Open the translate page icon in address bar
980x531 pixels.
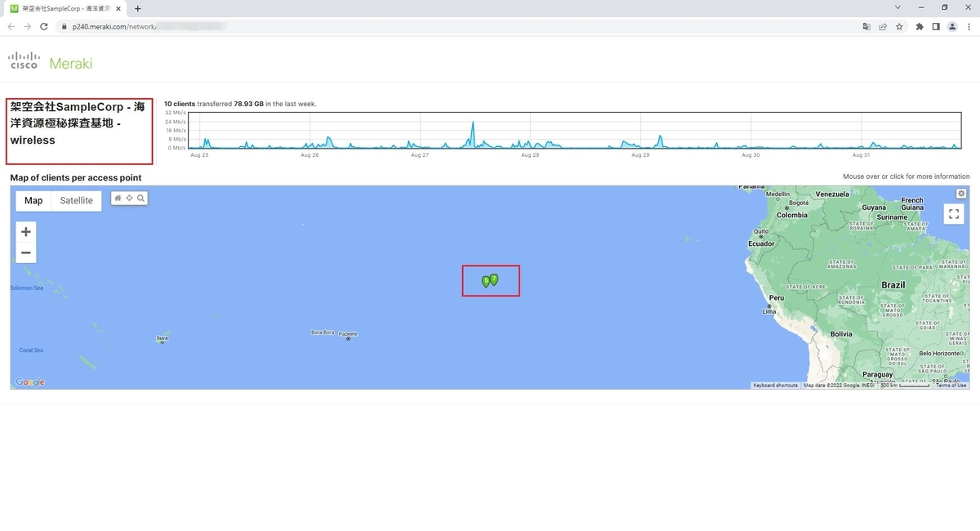pos(866,26)
